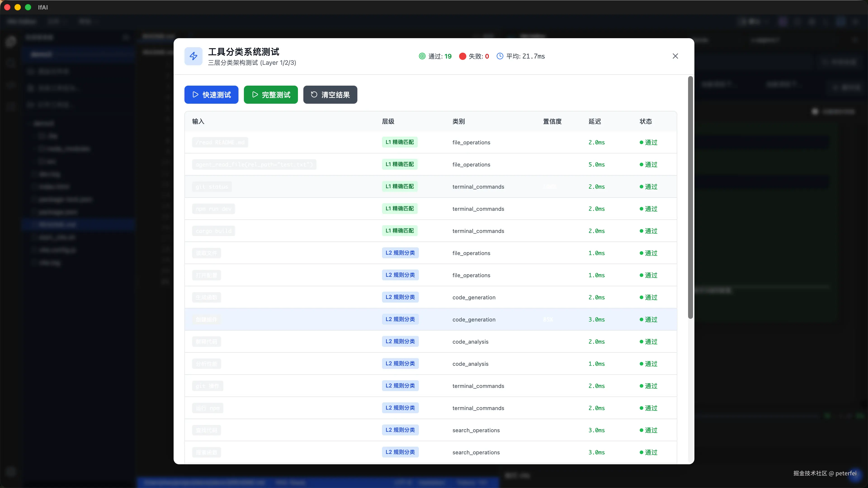The image size is (868, 488).
Task: Click the L2 规则分类 badge in the 读取文件 row
Action: click(400, 253)
